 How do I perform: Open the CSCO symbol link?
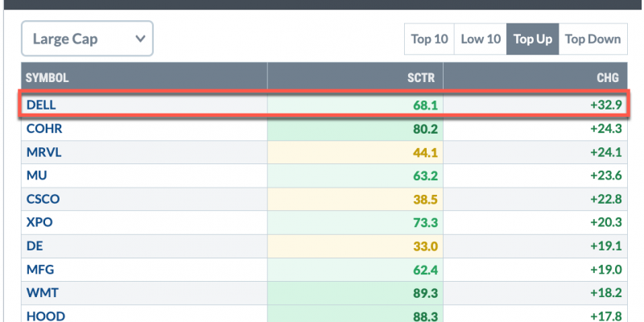pos(43,199)
